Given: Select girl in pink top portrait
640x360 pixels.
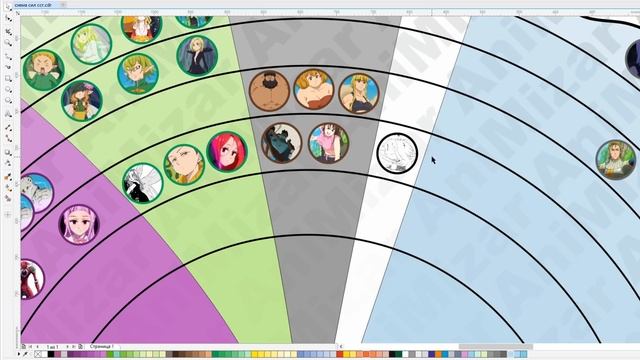Looking at the screenshot, I should 329,143.
